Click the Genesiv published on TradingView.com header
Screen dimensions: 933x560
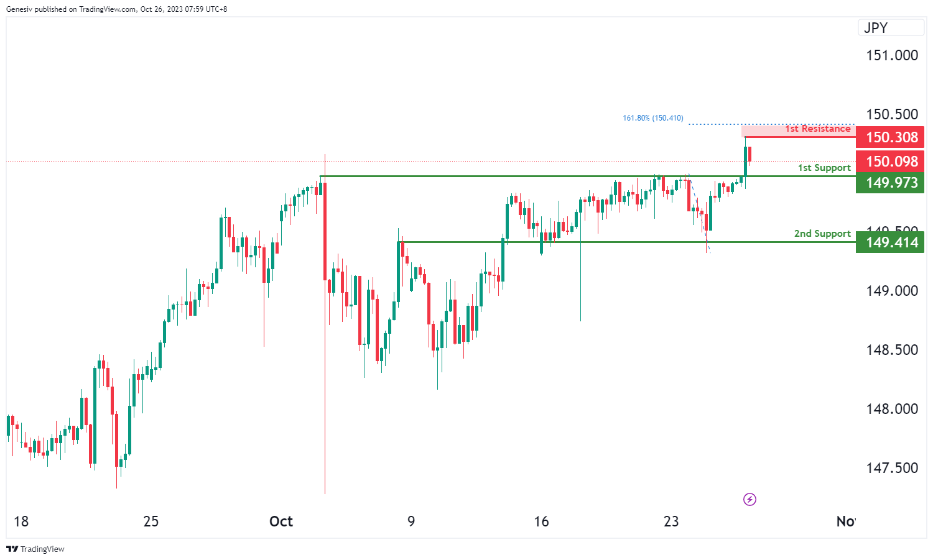click(117, 9)
